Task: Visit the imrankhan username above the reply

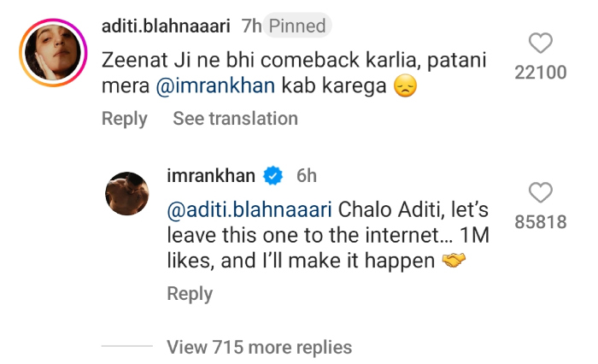Action: click(x=213, y=176)
